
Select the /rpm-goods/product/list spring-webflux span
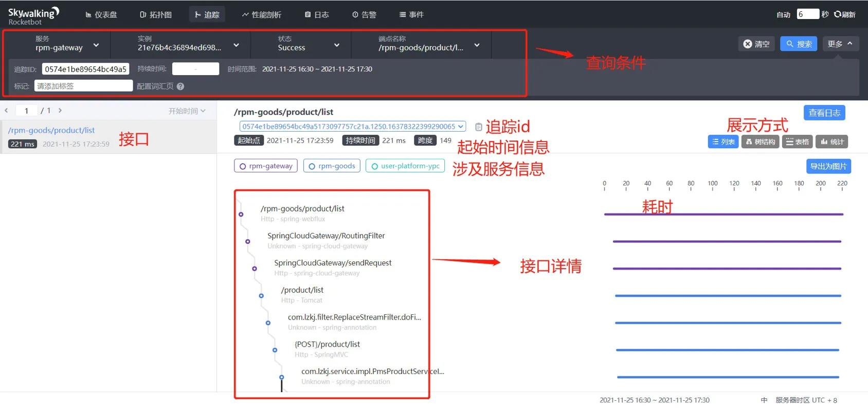coord(302,213)
